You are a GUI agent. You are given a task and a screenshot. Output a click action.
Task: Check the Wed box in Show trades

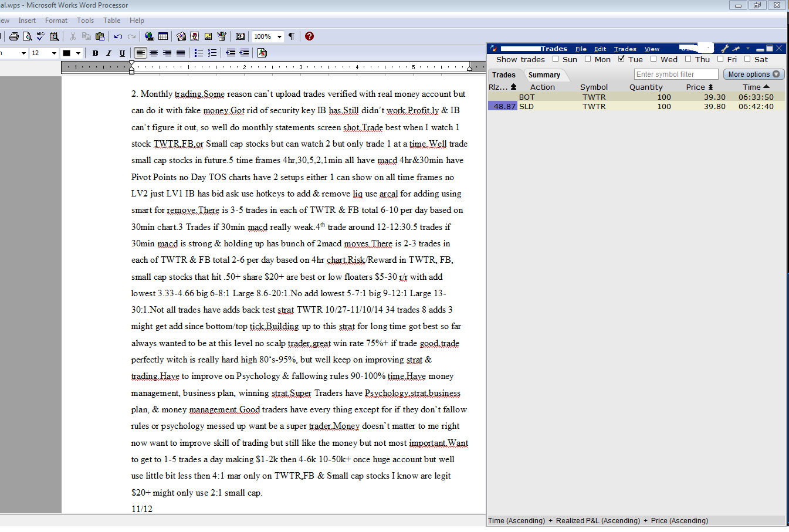tap(653, 59)
